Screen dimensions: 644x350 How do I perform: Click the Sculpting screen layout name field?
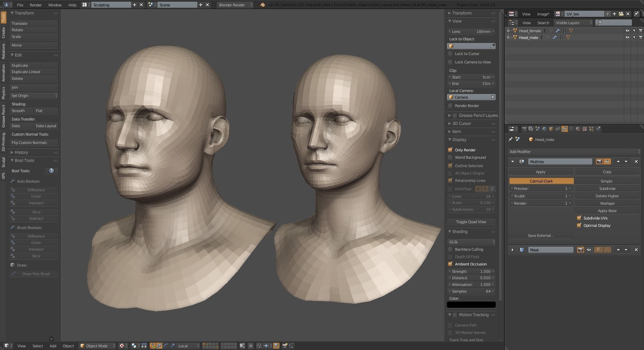point(111,5)
